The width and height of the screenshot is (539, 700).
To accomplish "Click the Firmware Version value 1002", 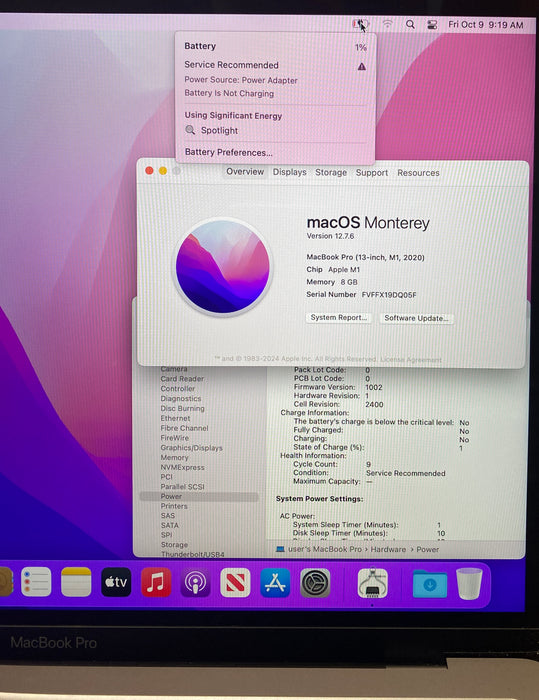I will [x=374, y=387].
